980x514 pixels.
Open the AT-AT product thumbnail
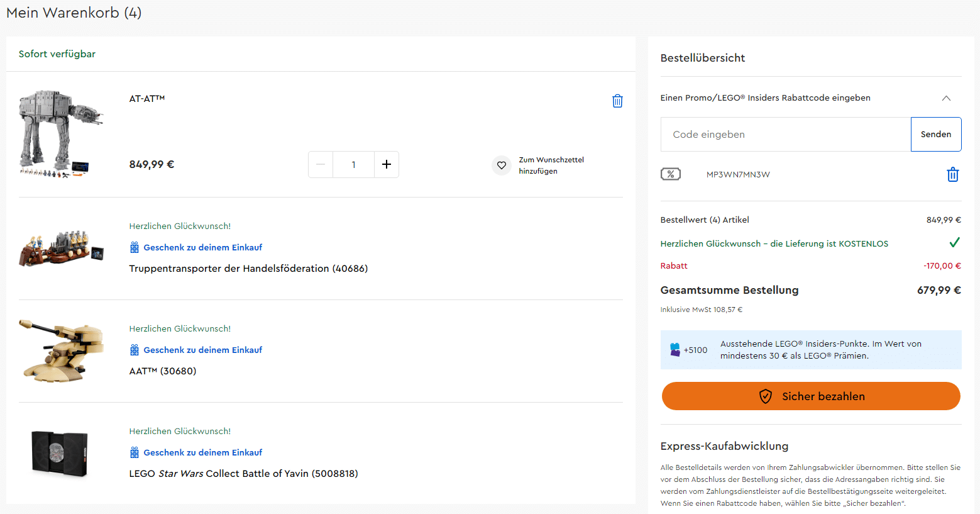click(61, 134)
